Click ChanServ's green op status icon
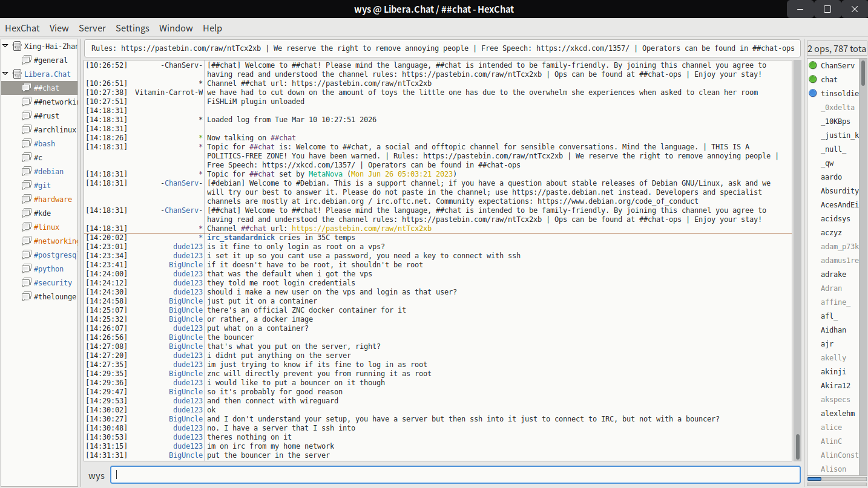 point(813,65)
